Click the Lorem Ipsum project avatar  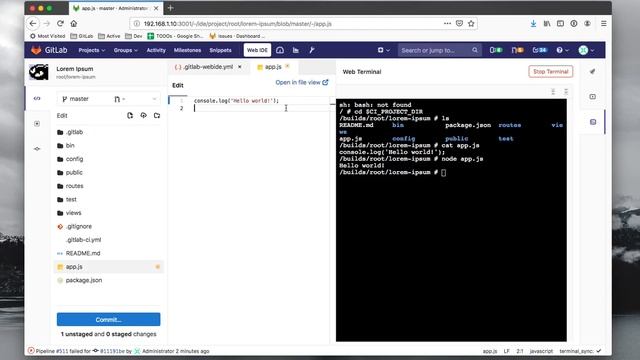click(x=39, y=72)
